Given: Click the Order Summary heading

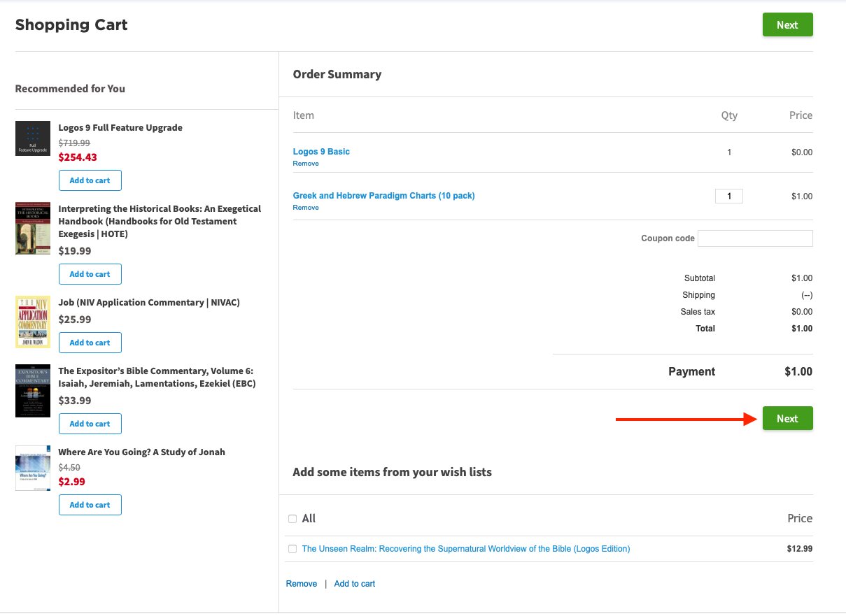Looking at the screenshot, I should pyautogui.click(x=337, y=74).
